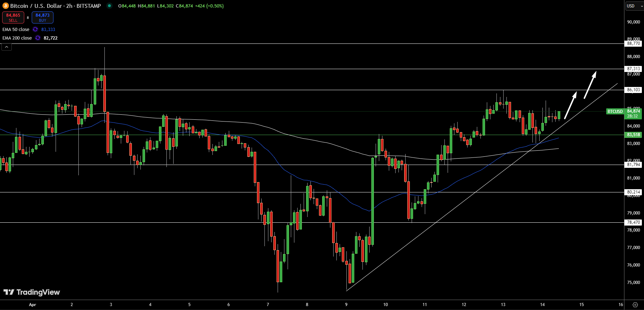The width and height of the screenshot is (644, 310).
Task: Click date 14 on the time axis
Action: (x=542, y=305)
